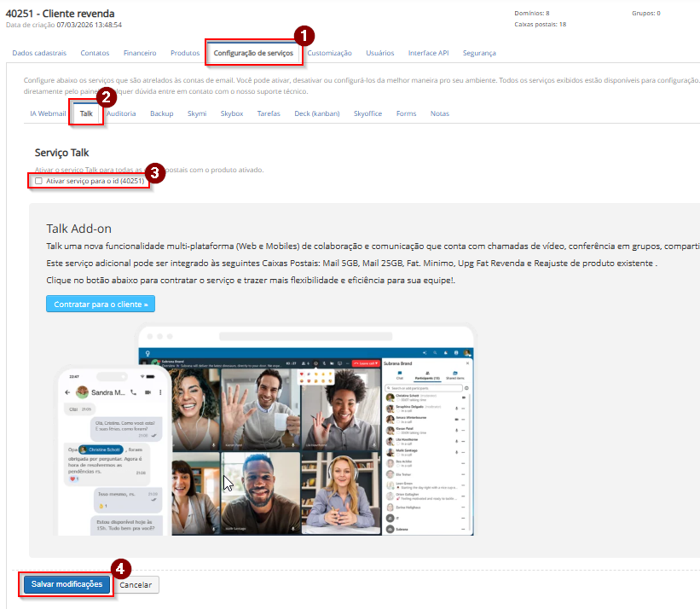Select the Financeiro tab
Screen dimensions: 700x609
[140, 53]
